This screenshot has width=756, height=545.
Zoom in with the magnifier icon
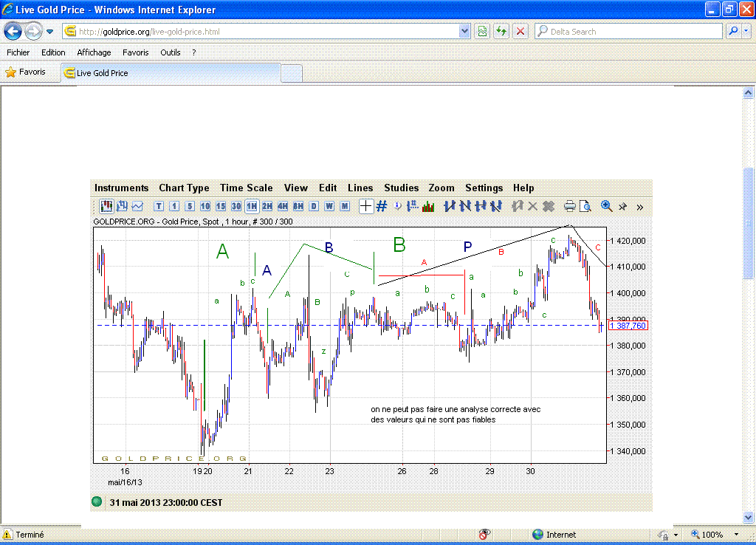607,207
